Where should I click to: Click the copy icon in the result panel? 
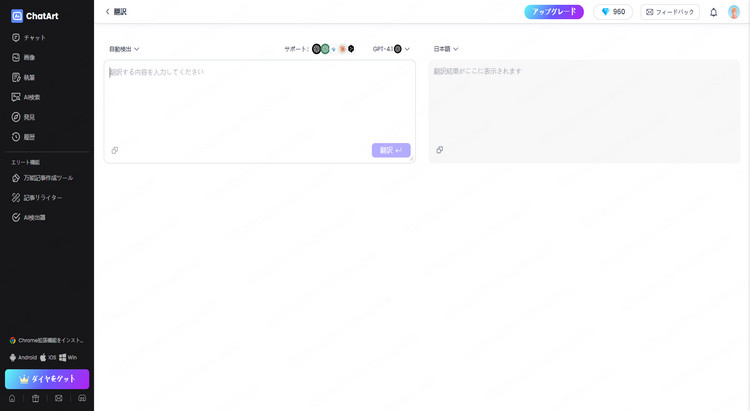point(440,150)
